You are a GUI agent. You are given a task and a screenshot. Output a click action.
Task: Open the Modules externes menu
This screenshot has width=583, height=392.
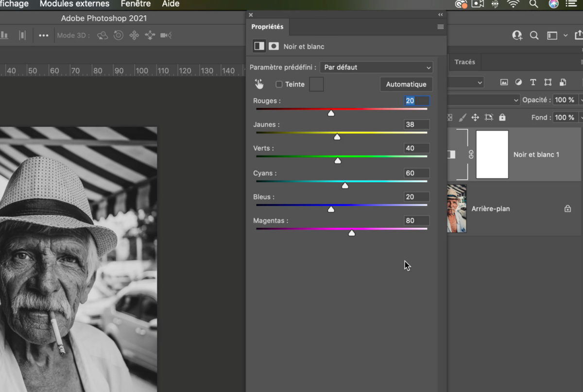[x=74, y=4]
